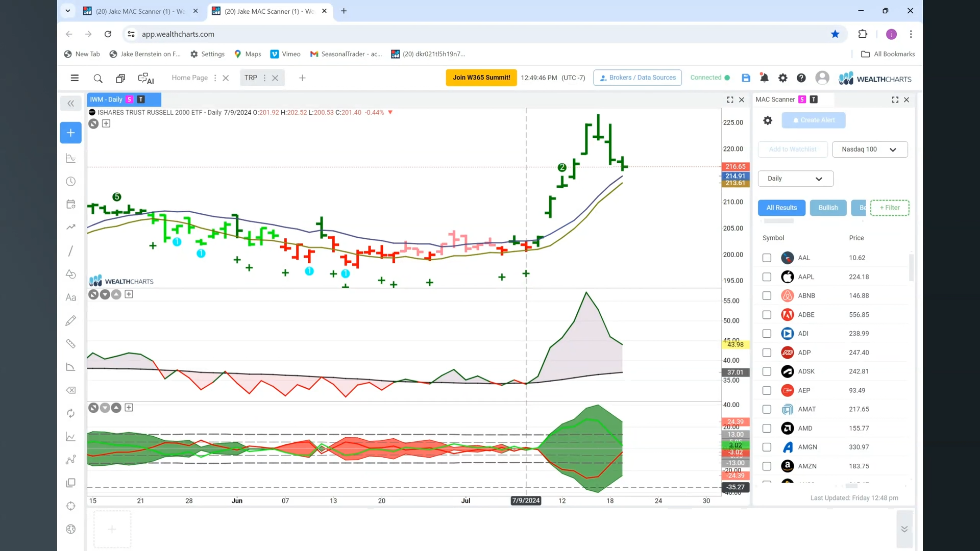The image size is (980, 551).
Task: Open the symbol search magnifier
Action: (x=98, y=78)
